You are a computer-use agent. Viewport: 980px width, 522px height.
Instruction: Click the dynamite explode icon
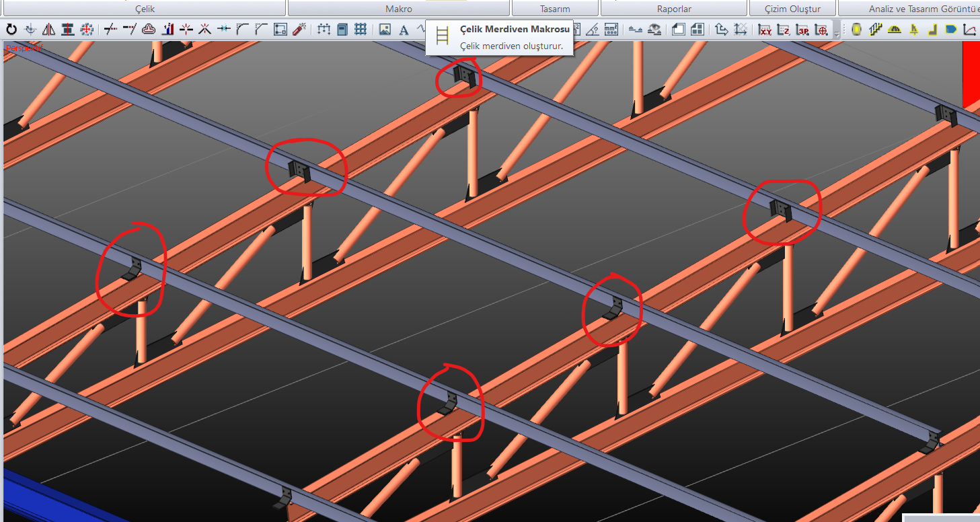point(299,30)
